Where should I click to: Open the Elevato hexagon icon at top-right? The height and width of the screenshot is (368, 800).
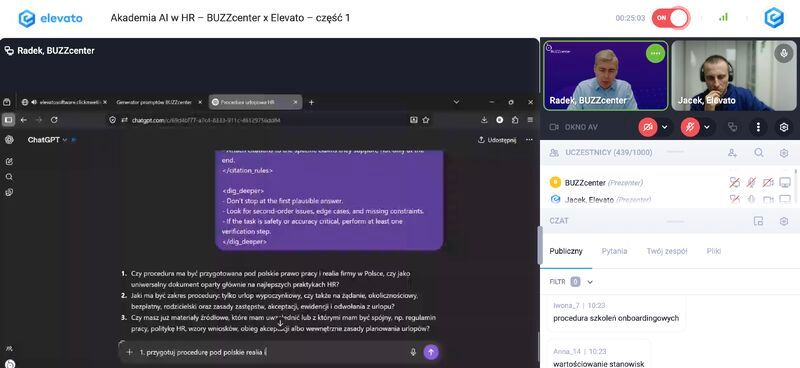[x=773, y=18]
